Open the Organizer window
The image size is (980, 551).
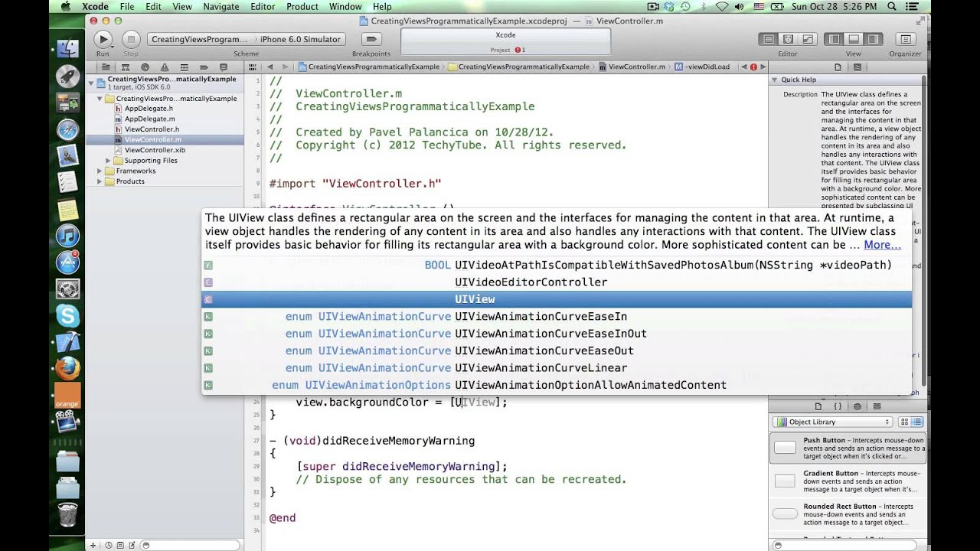[x=906, y=39]
